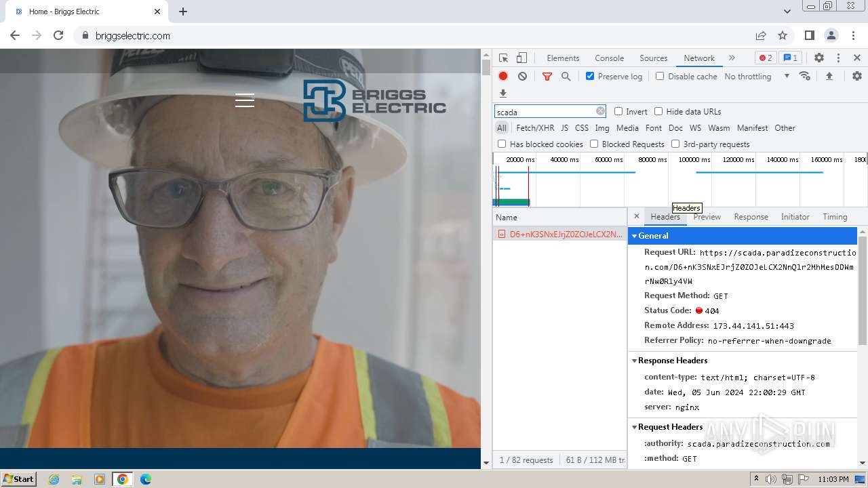Enable the Disable cache checkbox
The width and height of the screenshot is (868, 488).
pyautogui.click(x=660, y=77)
